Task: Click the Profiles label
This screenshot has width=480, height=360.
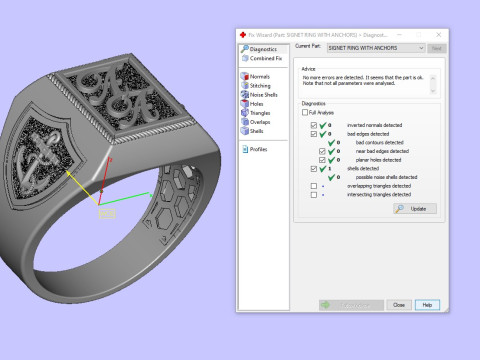Action: pyautogui.click(x=259, y=149)
